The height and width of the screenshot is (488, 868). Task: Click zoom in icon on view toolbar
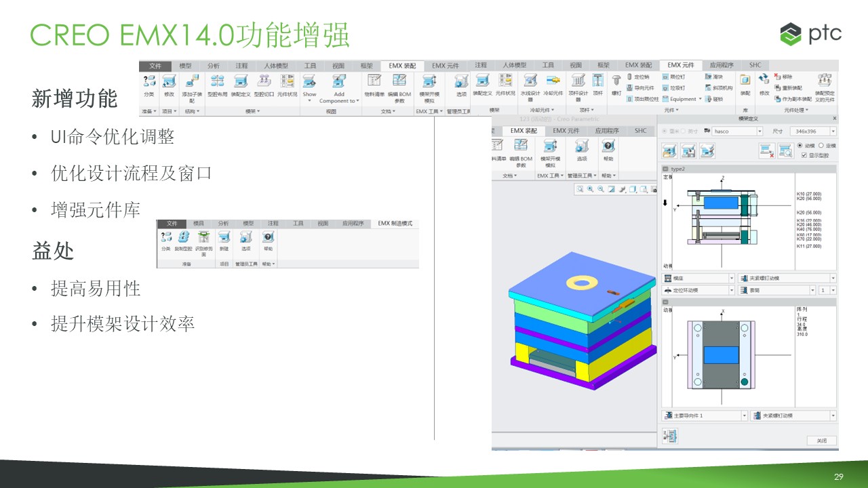[591, 190]
